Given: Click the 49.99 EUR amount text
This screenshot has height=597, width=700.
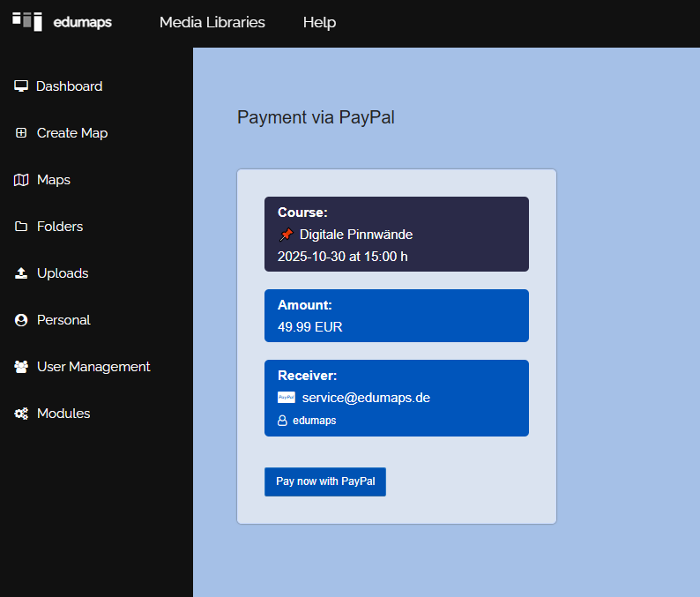Looking at the screenshot, I should click(310, 327).
